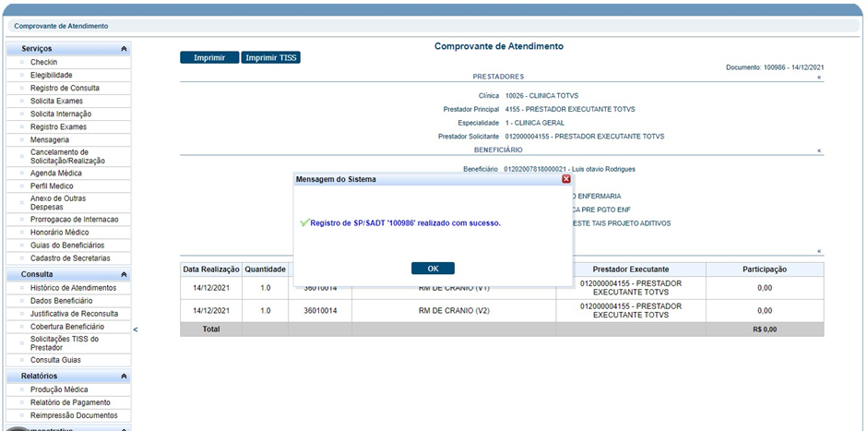Click the Total row label
The image size is (868, 431).
211,329
